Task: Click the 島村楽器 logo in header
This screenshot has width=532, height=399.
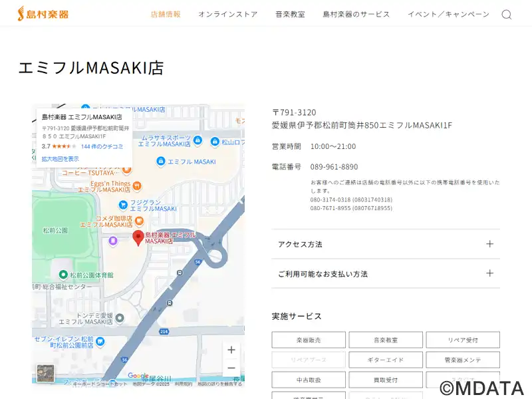Action: pos(43,14)
